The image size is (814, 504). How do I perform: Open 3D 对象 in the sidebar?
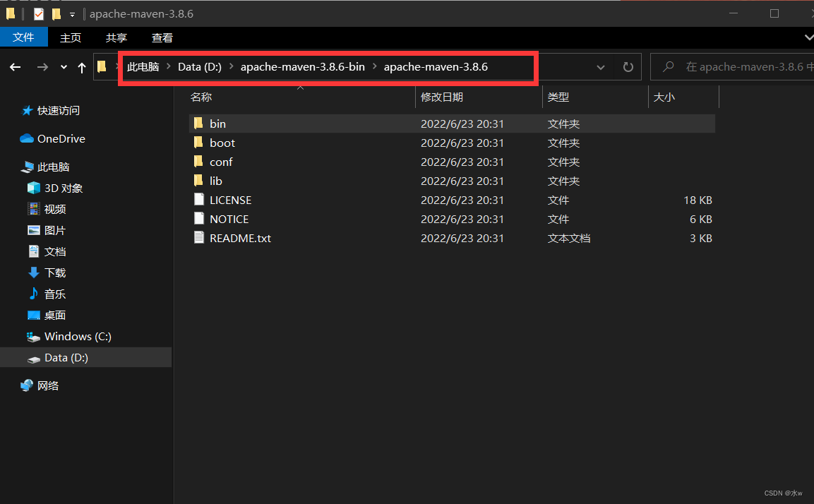64,188
